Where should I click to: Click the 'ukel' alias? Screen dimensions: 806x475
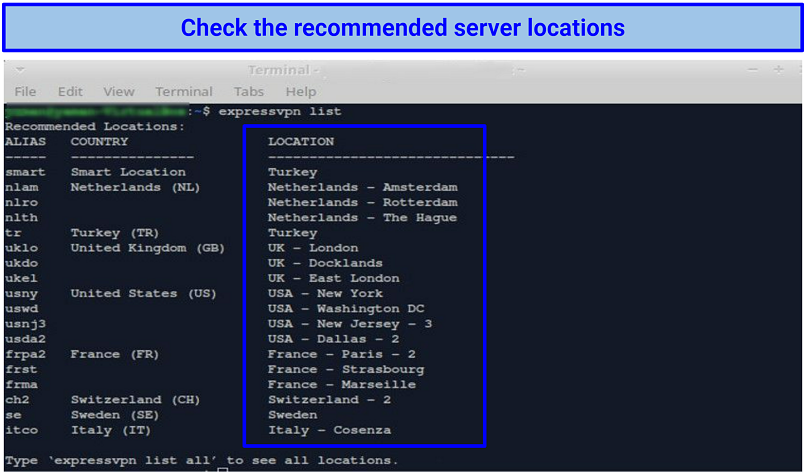[22, 278]
